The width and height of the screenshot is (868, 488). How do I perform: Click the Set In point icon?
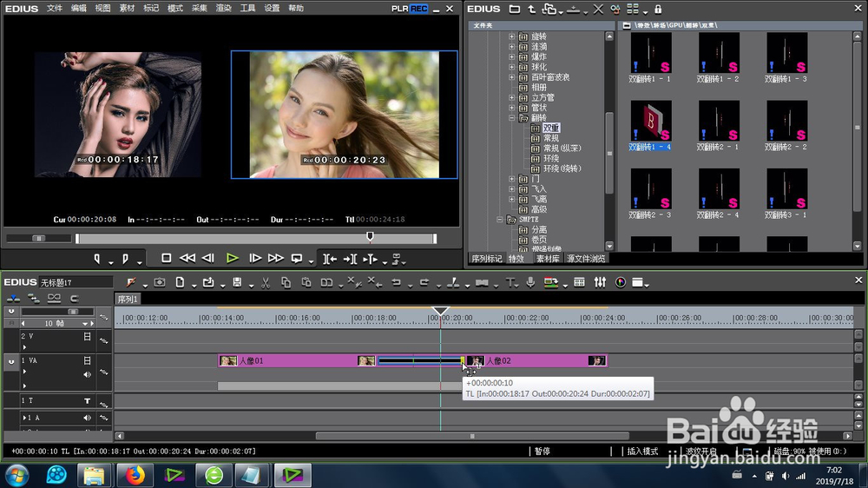[x=97, y=259]
